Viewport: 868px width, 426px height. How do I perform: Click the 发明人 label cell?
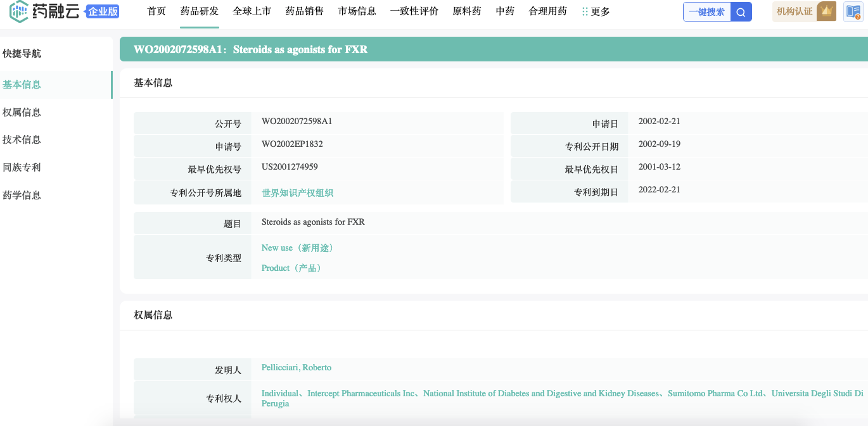point(193,370)
